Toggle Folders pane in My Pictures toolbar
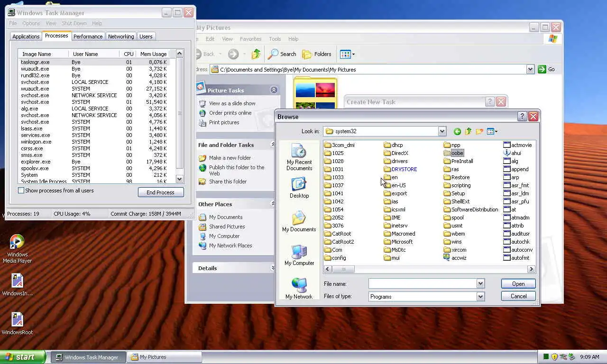The image size is (607, 364). pyautogui.click(x=317, y=54)
